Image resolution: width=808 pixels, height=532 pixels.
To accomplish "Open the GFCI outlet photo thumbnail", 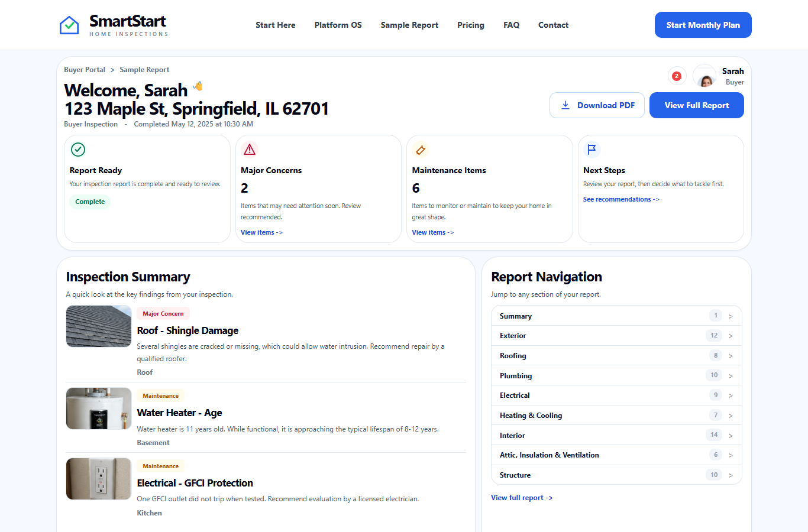I will (99, 479).
